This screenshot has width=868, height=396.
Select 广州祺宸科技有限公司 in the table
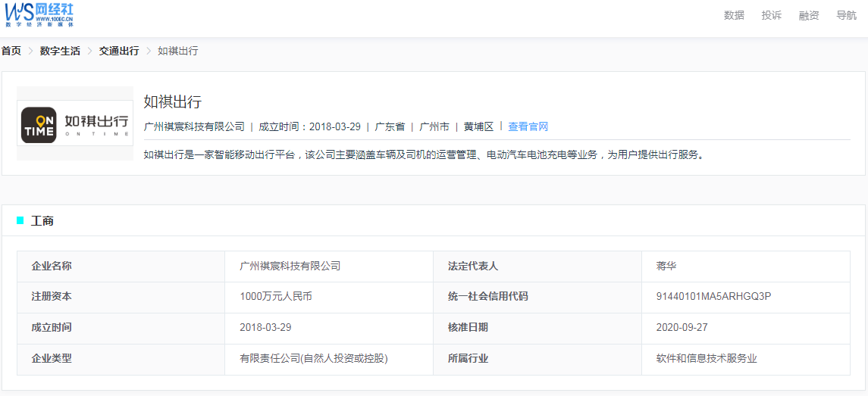click(x=290, y=266)
